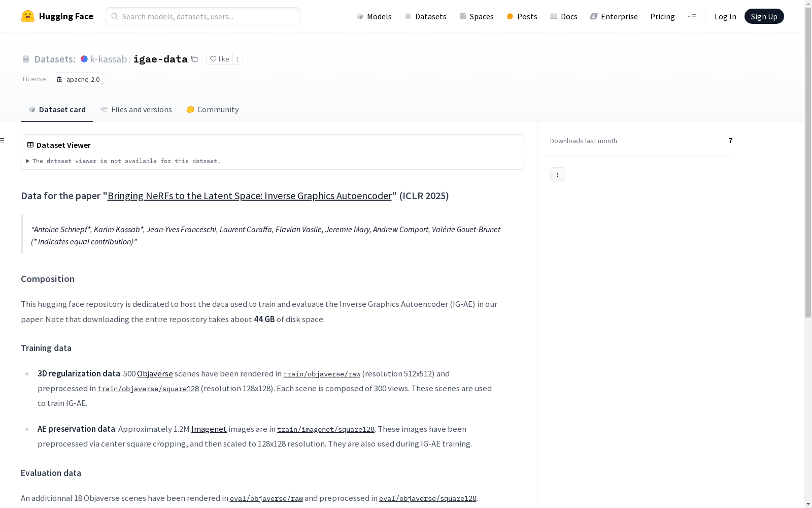Follow the Objaverse link
Screen dimensions: 812x508
click(155, 373)
